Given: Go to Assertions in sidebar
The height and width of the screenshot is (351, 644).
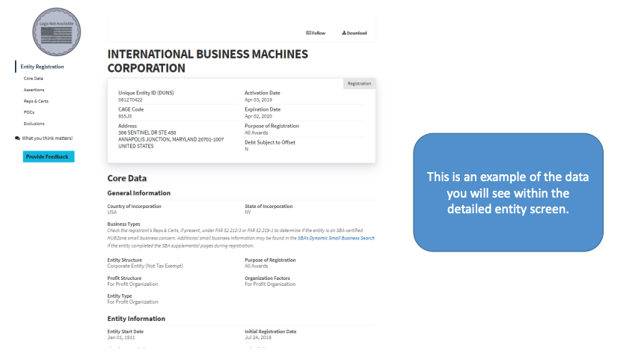Looking at the screenshot, I should [x=34, y=90].
